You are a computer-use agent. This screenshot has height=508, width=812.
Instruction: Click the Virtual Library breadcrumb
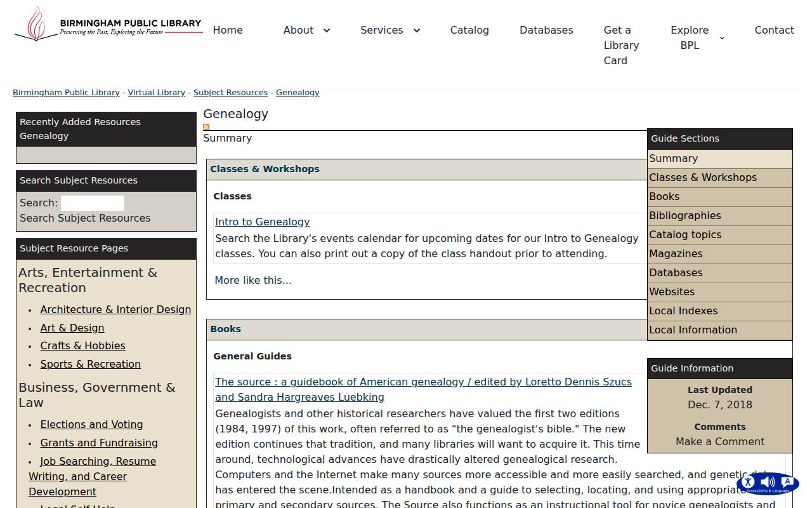pyautogui.click(x=157, y=93)
